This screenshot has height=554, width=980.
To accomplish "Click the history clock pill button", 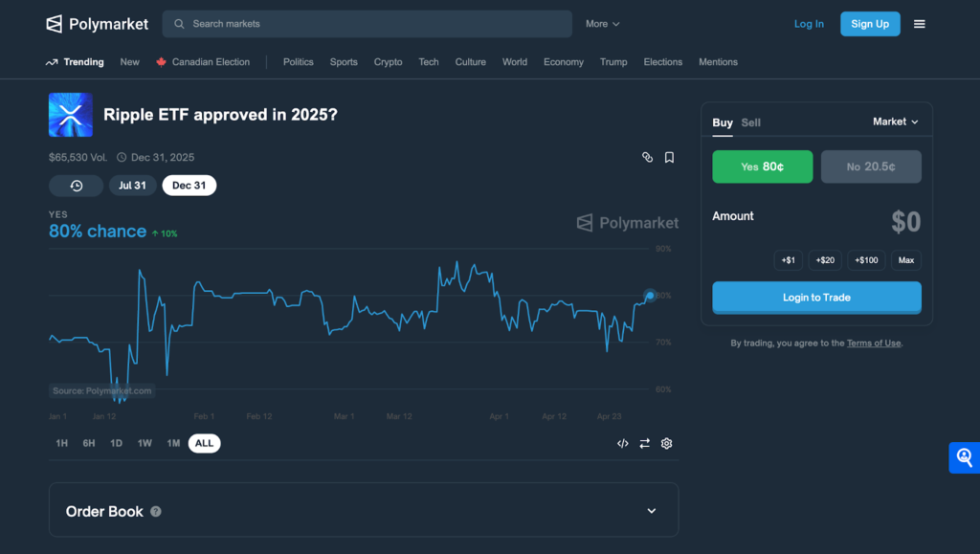I will coord(77,186).
